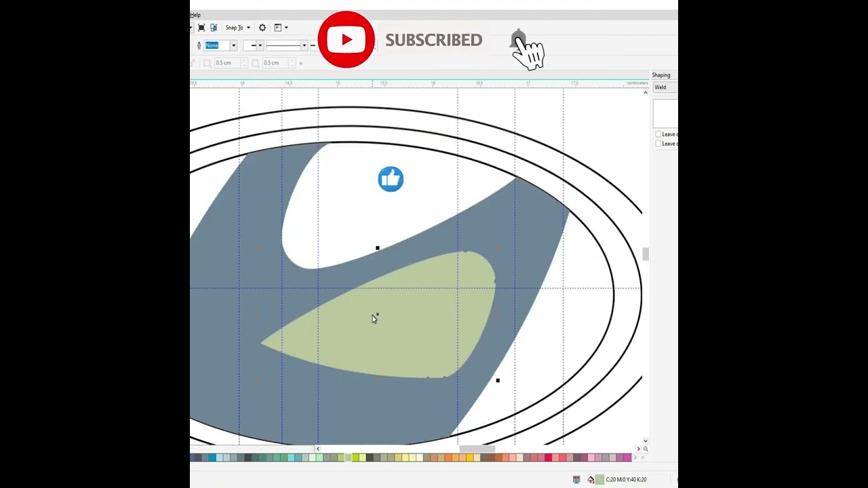Open the line style selector
The width and height of the screenshot is (868, 488).
coord(286,45)
